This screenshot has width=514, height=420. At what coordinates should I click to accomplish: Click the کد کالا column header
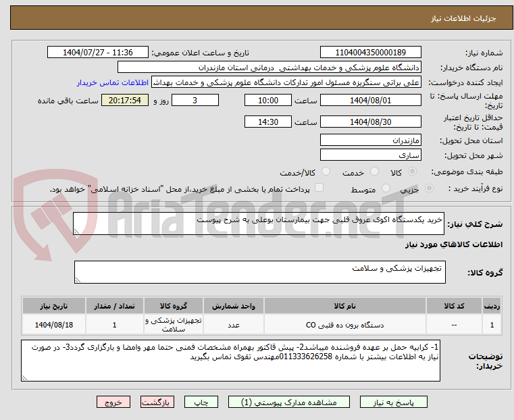click(454, 306)
